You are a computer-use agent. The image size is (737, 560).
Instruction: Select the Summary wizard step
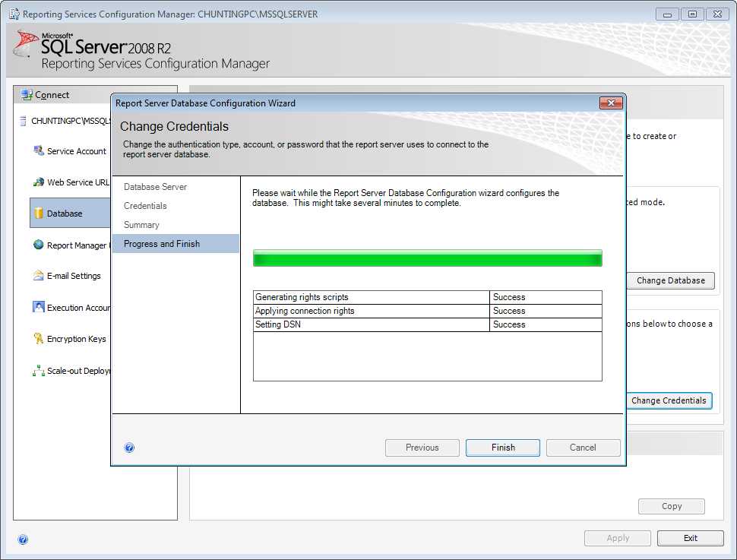[x=141, y=225]
